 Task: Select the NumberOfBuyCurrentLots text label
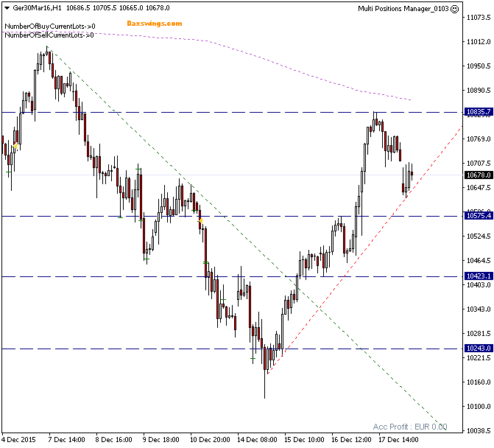(x=50, y=27)
